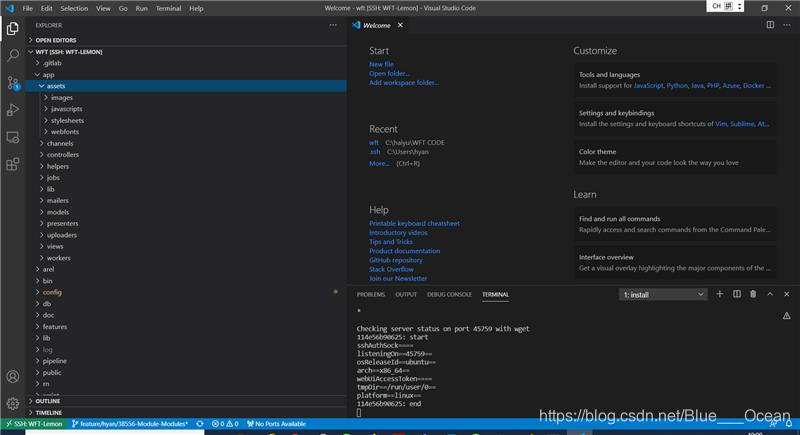
Task: Close the terminal panel
Action: pyautogui.click(x=786, y=294)
